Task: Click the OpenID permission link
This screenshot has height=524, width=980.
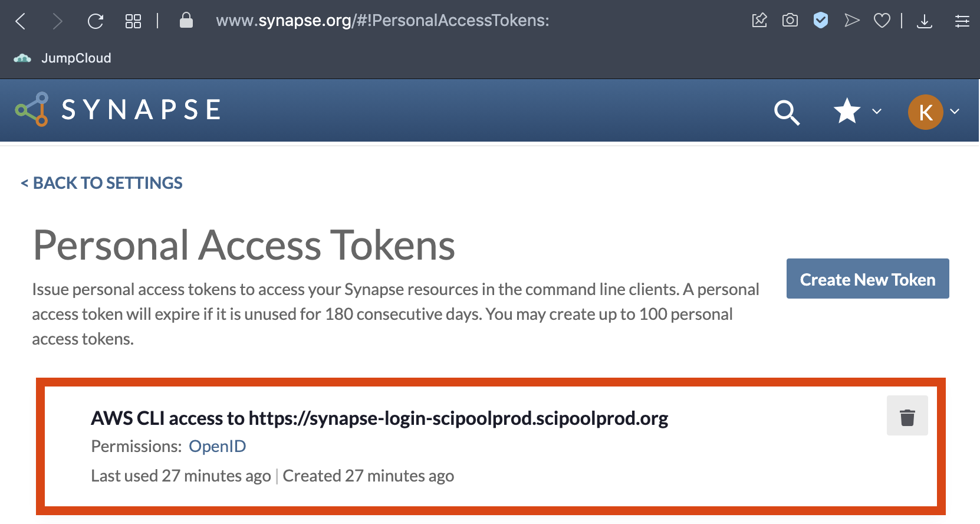Action: (217, 446)
